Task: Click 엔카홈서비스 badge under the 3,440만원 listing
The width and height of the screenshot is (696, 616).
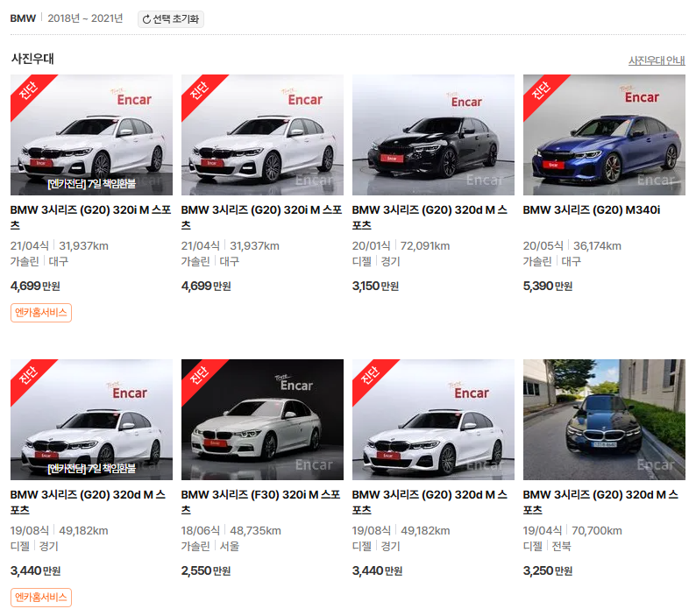Action: 41,598
